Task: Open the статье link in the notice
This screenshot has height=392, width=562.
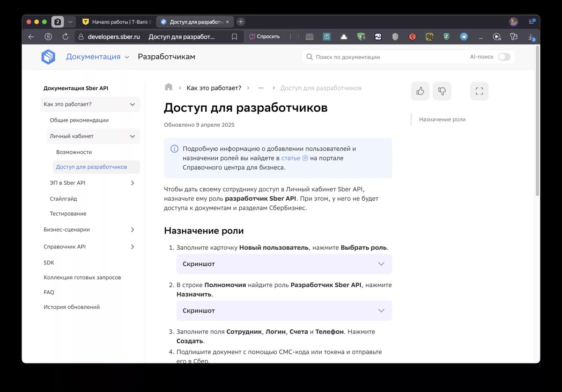Action: point(291,158)
